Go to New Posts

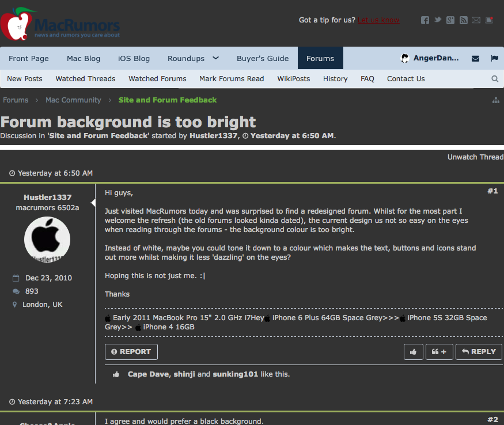pos(25,79)
